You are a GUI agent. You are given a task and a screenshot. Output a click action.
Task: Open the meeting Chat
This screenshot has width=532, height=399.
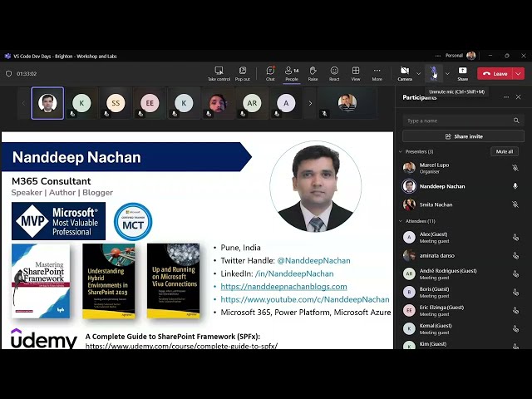(270, 74)
